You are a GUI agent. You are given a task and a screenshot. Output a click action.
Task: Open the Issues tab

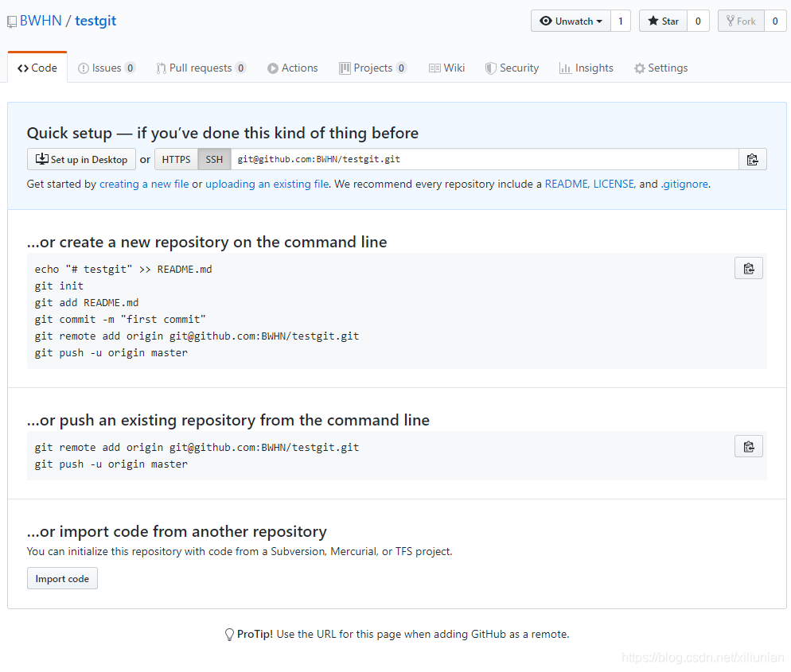coord(107,68)
